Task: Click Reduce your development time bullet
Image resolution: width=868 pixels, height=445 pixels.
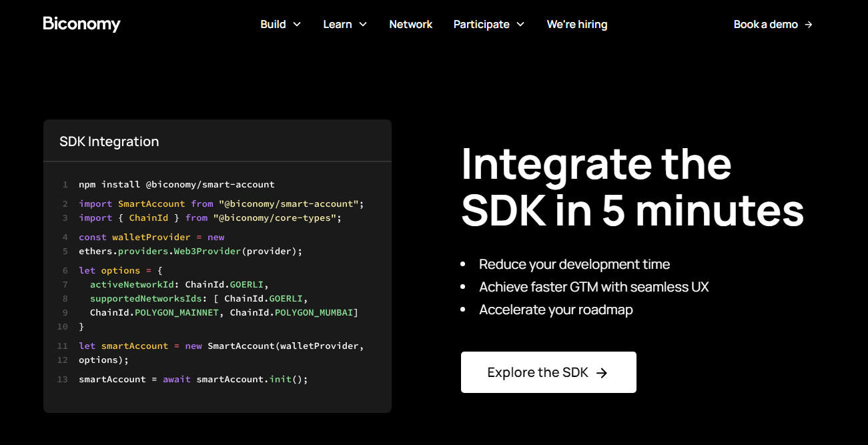Action: click(574, 264)
